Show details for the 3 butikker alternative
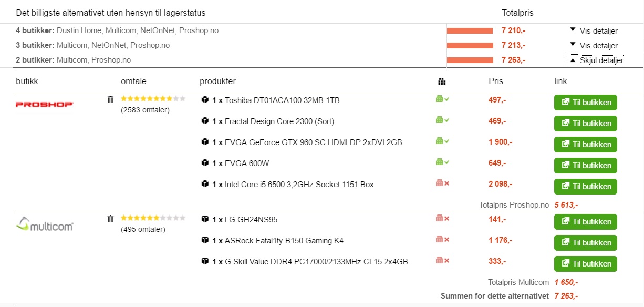Screen dimensions: 644x307 pyautogui.click(x=594, y=46)
